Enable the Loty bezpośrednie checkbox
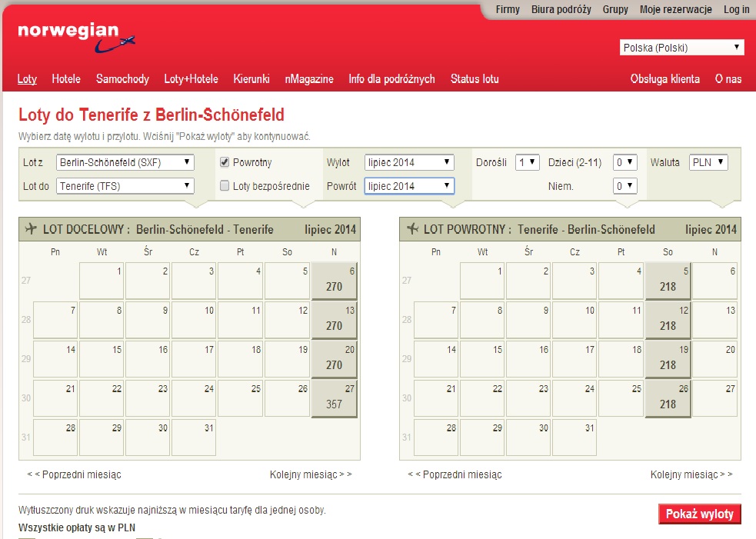The image size is (756, 539). point(225,185)
